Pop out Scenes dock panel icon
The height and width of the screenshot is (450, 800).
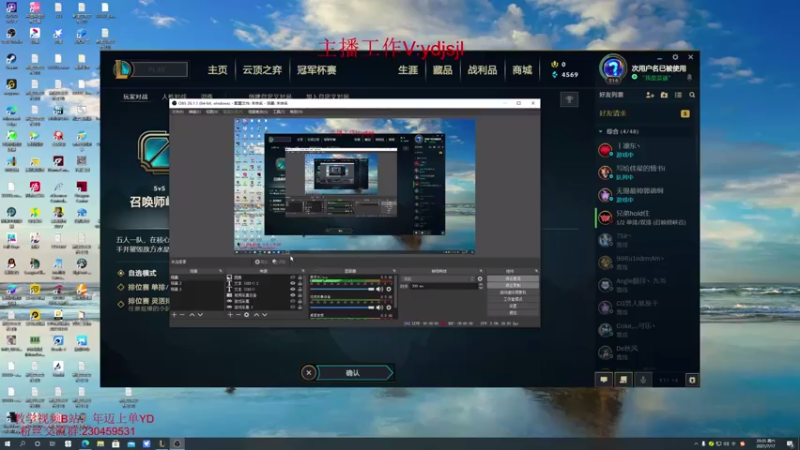click(x=220, y=271)
